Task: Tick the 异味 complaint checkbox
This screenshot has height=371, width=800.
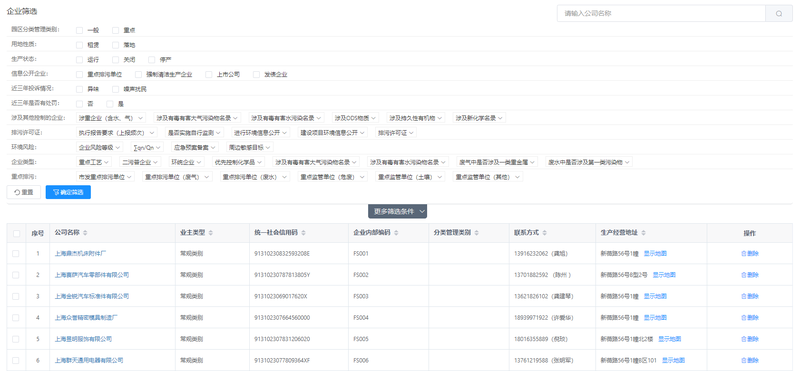Action: [x=80, y=89]
